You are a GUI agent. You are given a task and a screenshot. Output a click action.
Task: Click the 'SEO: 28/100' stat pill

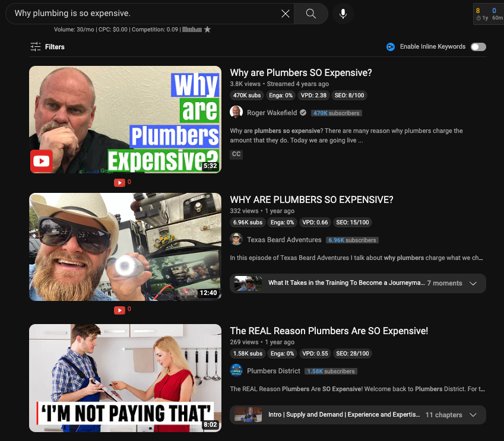point(353,354)
